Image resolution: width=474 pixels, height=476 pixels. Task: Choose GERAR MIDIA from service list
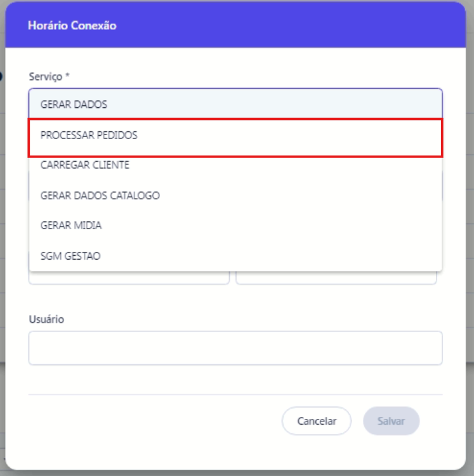[71, 225]
